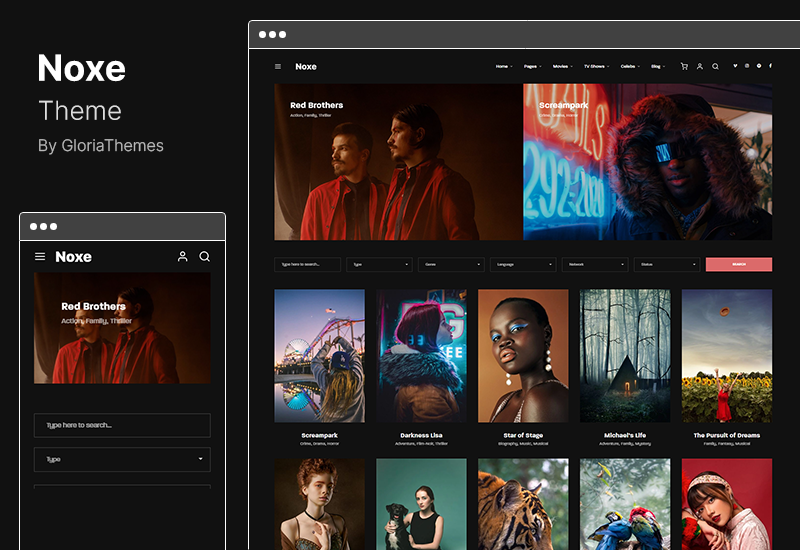Click the 'Screampark' title below the poster

point(319,435)
